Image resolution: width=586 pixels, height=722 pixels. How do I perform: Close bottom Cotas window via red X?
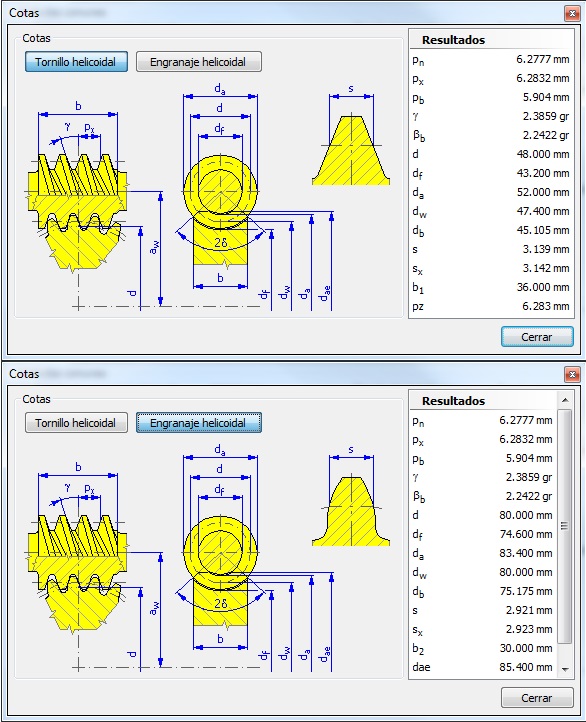pyautogui.click(x=572, y=374)
